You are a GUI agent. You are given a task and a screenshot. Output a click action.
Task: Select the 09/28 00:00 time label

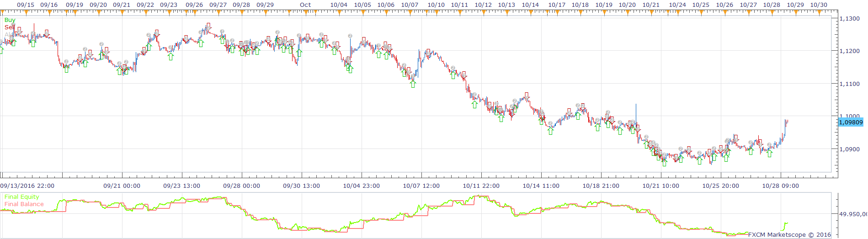pos(242,186)
